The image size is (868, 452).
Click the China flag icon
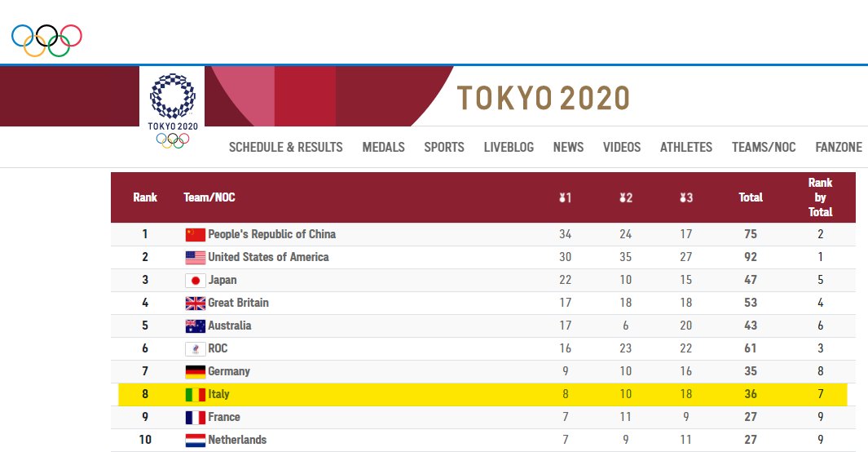point(196,235)
